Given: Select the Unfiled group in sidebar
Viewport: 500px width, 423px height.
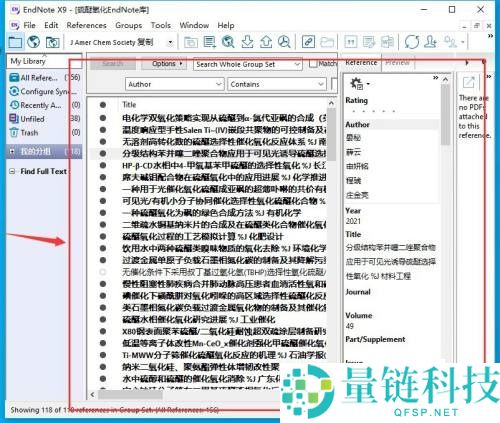Looking at the screenshot, I should pyautogui.click(x=33, y=119).
